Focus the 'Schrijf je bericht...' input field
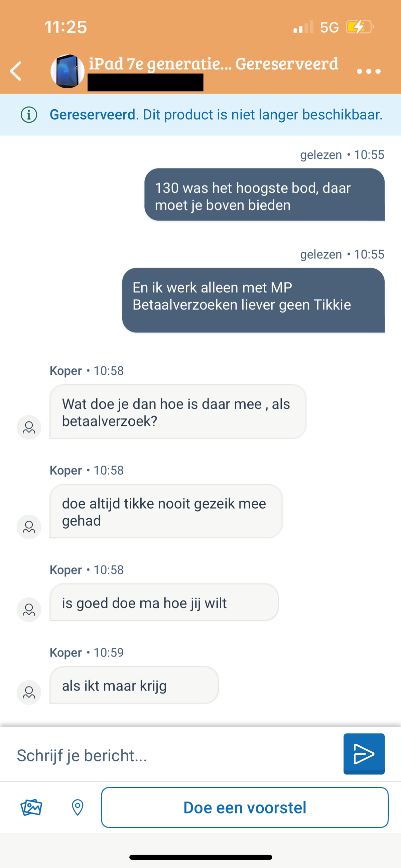Image resolution: width=401 pixels, height=868 pixels. 175,755
